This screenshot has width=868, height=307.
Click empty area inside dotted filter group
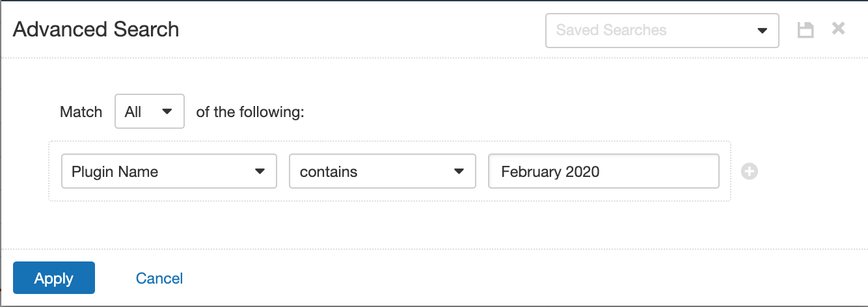tap(390, 194)
